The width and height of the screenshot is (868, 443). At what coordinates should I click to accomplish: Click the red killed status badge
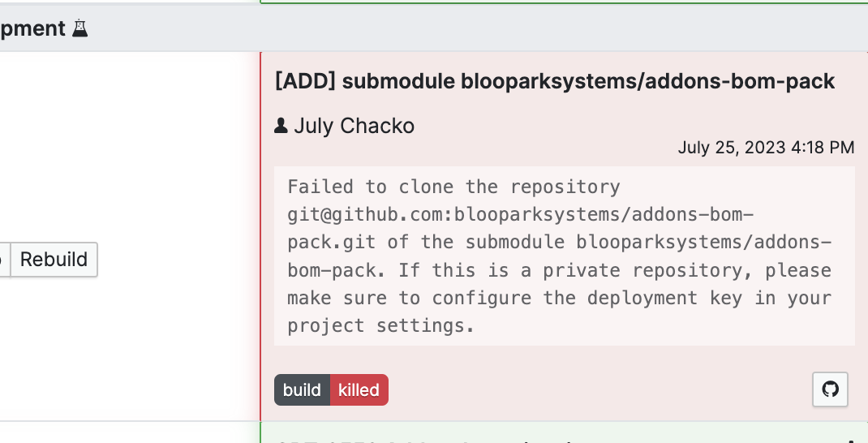point(359,389)
